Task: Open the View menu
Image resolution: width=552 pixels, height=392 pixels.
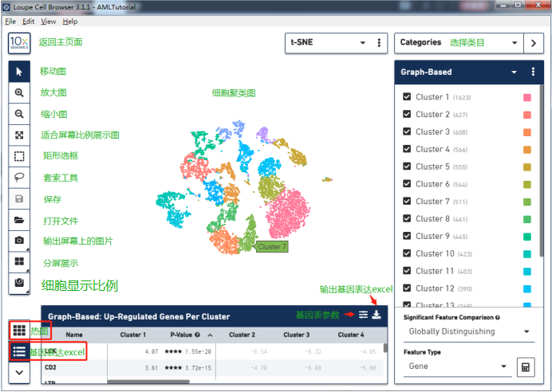Action: 48,22
